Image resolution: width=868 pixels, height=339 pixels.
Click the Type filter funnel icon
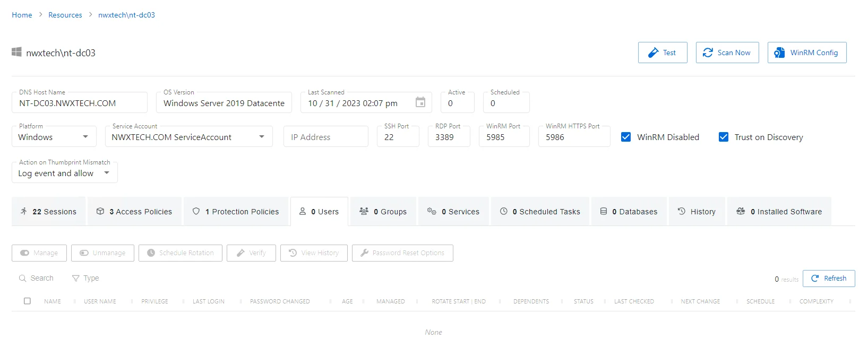pyautogui.click(x=76, y=278)
